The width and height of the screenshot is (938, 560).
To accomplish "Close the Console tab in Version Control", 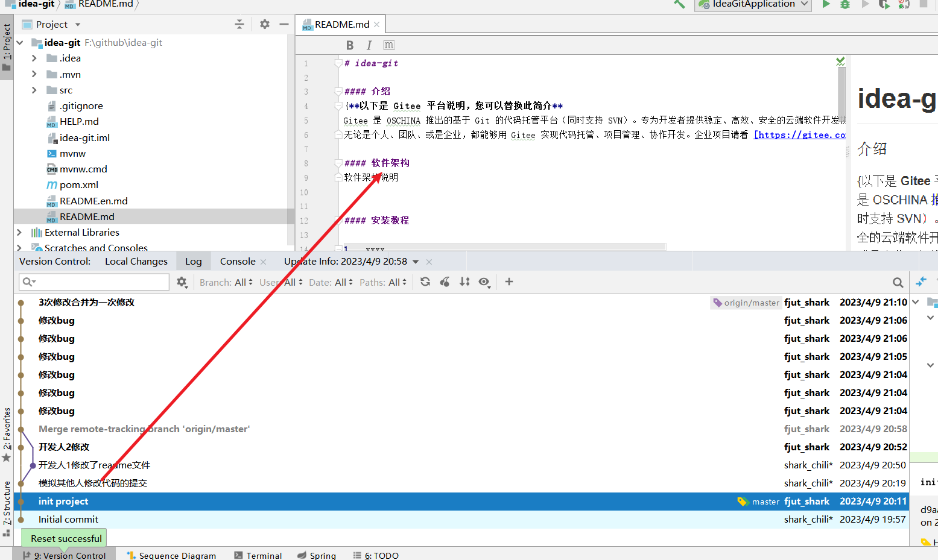I will pos(263,262).
